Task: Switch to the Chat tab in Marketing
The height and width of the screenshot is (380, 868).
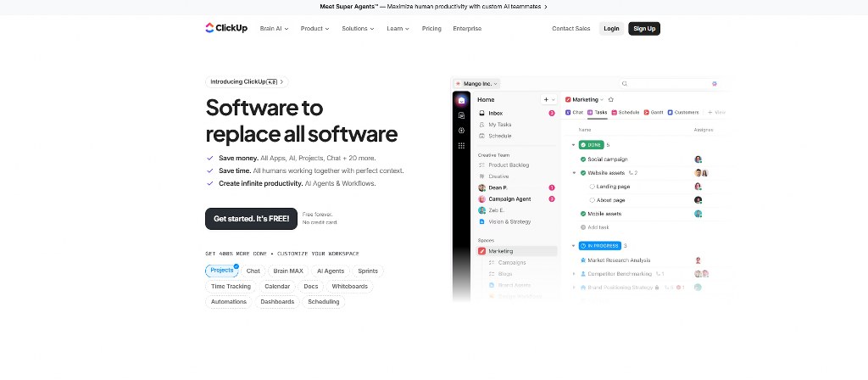Action: click(x=574, y=113)
